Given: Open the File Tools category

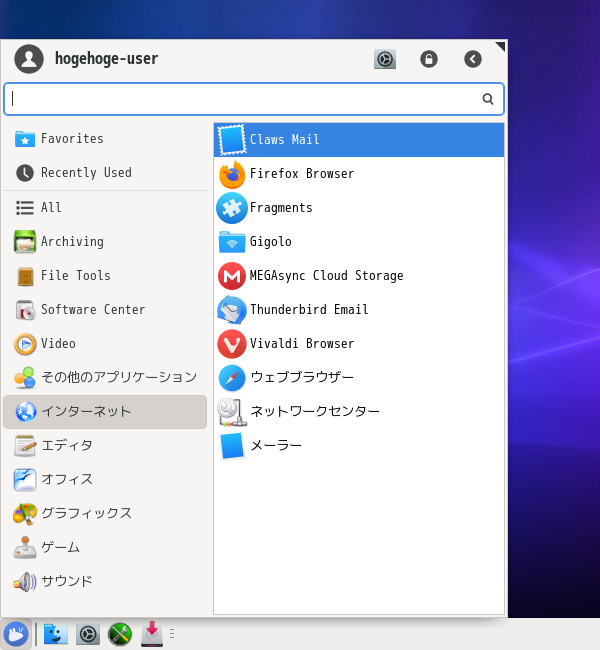Looking at the screenshot, I should [105, 276].
